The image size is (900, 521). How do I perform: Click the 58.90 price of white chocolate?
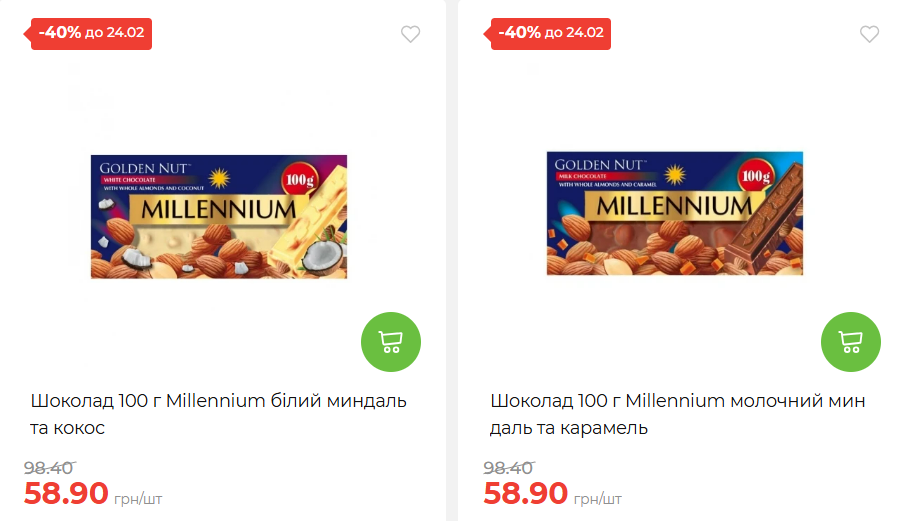tap(66, 493)
